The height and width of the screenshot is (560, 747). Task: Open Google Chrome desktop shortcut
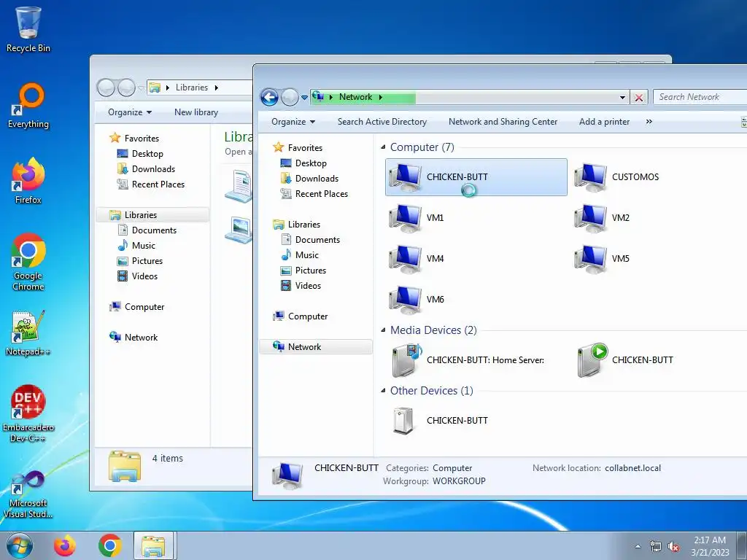coord(28,262)
